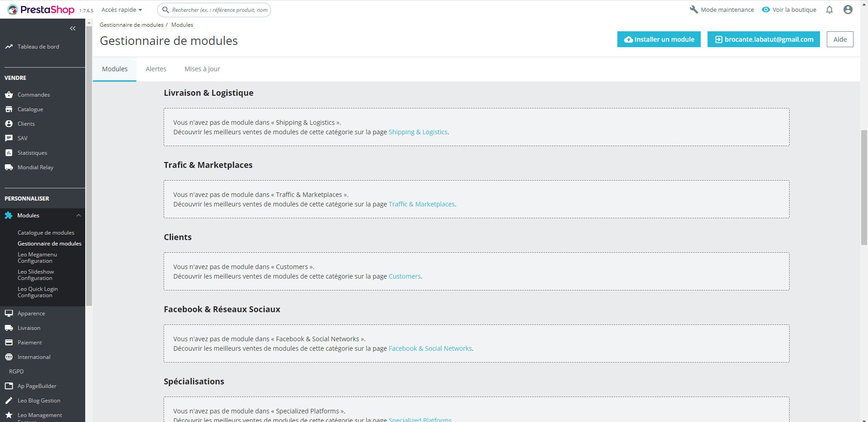The image size is (868, 422).
Task: Switch to the Modules tab
Action: 115,69
